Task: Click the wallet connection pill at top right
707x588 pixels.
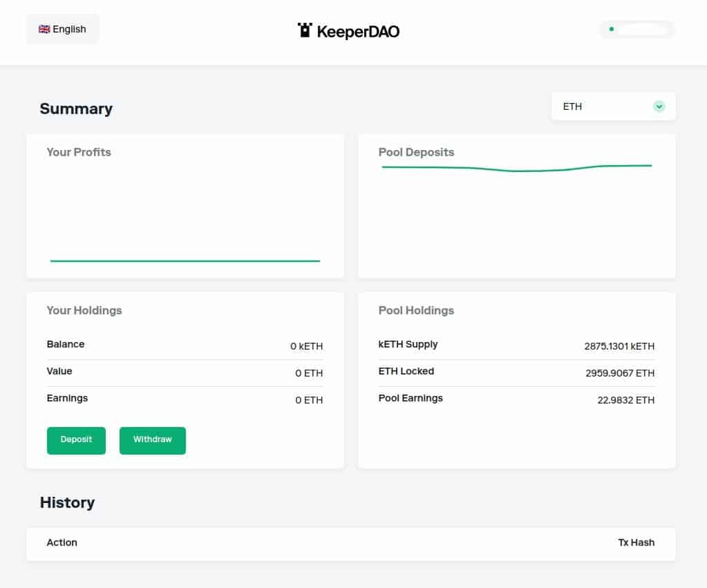Action: (x=636, y=29)
